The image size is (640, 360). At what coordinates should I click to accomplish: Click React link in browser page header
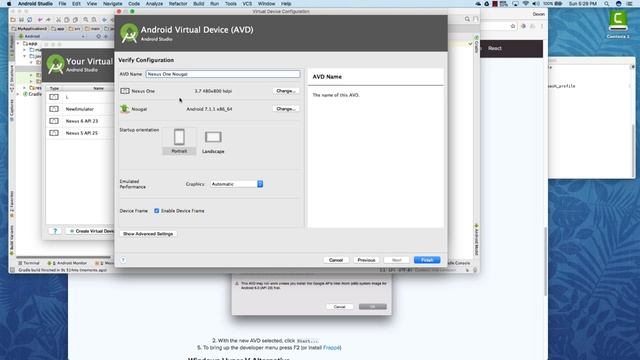[x=495, y=48]
